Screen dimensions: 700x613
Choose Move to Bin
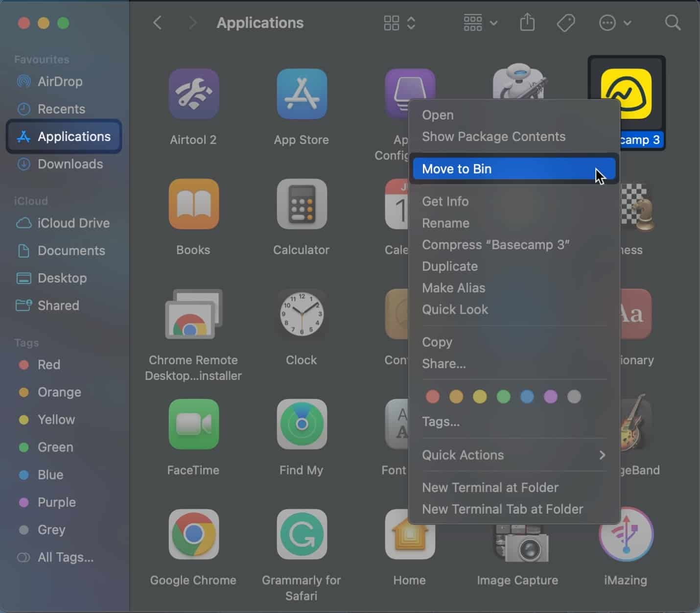point(514,169)
